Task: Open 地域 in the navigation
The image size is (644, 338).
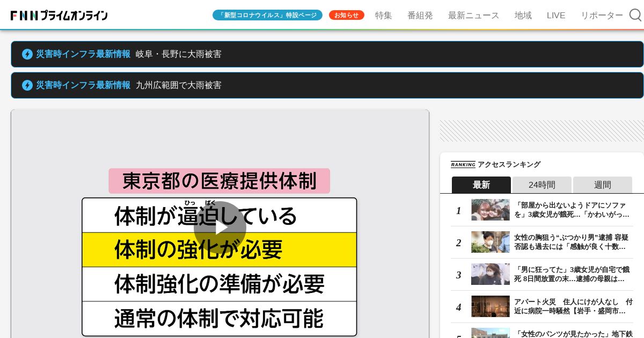Action: pos(523,16)
